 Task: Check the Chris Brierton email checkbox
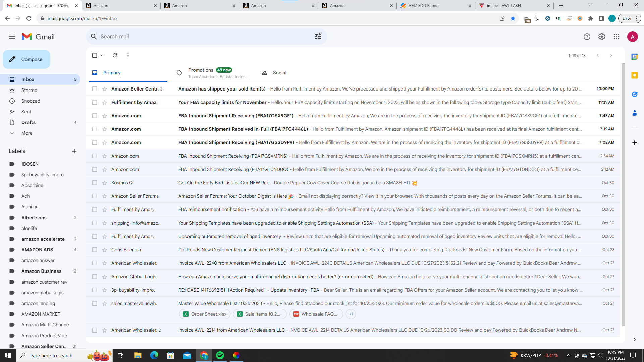(x=95, y=250)
